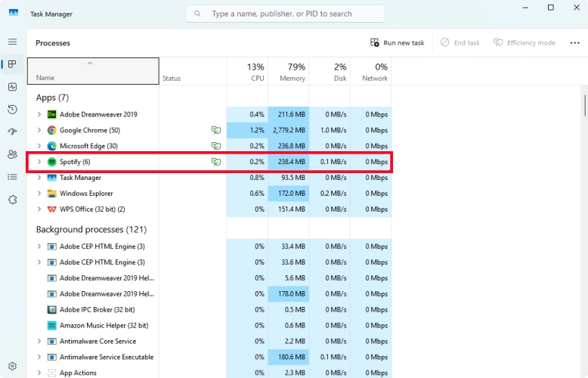Open the Startup apps sidebar icon

click(x=12, y=132)
